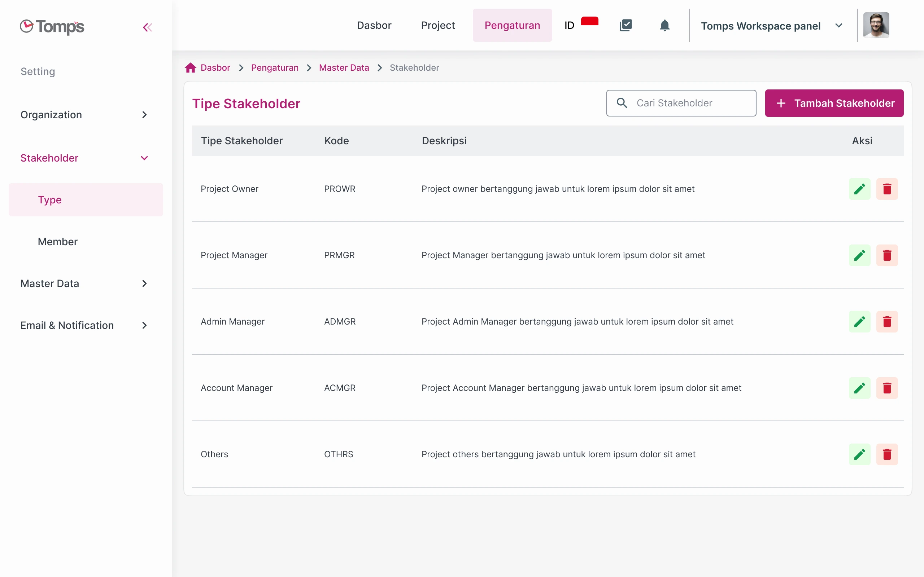
Task: Delete the Others stakeholder type
Action: (887, 454)
